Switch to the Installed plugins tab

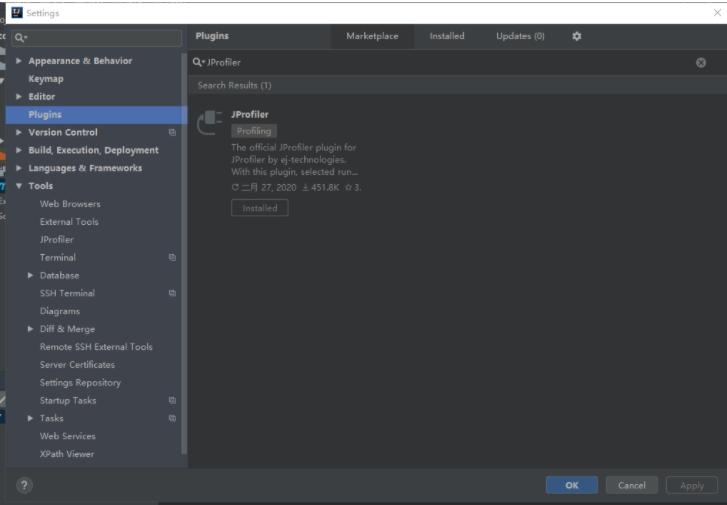447,36
